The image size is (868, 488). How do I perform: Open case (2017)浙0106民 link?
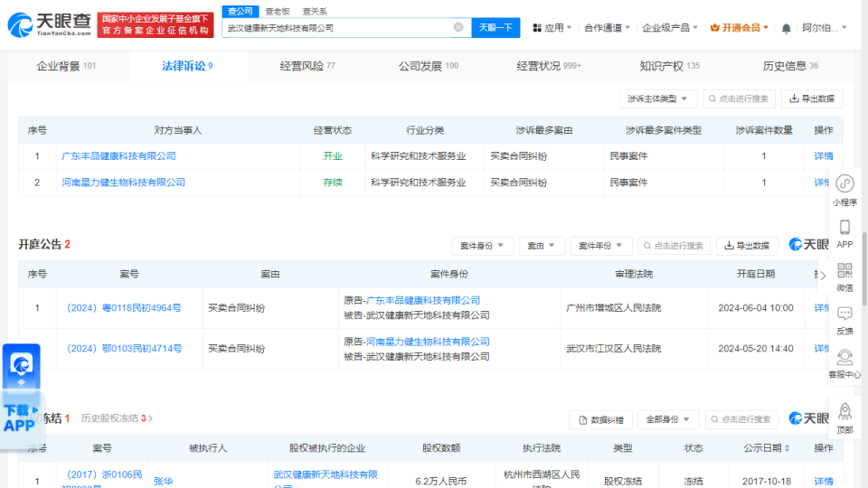104,478
